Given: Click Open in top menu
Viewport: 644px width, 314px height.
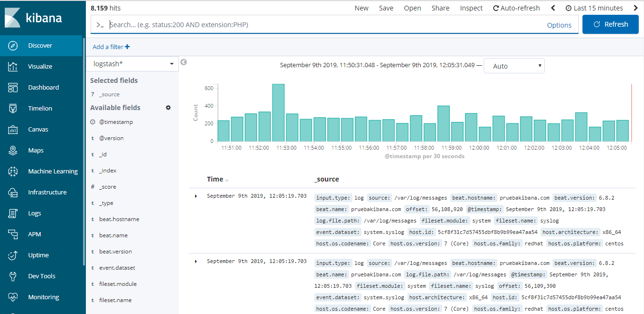Looking at the screenshot, I should (x=413, y=8).
